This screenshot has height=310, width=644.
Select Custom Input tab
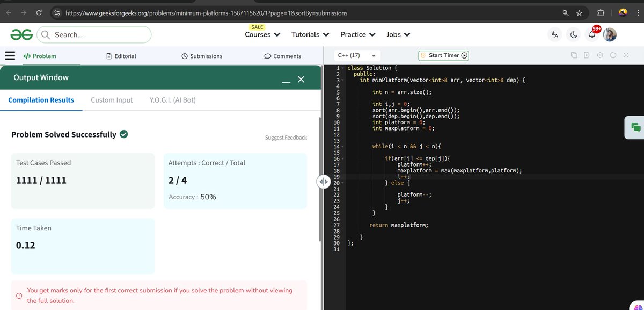[112, 100]
